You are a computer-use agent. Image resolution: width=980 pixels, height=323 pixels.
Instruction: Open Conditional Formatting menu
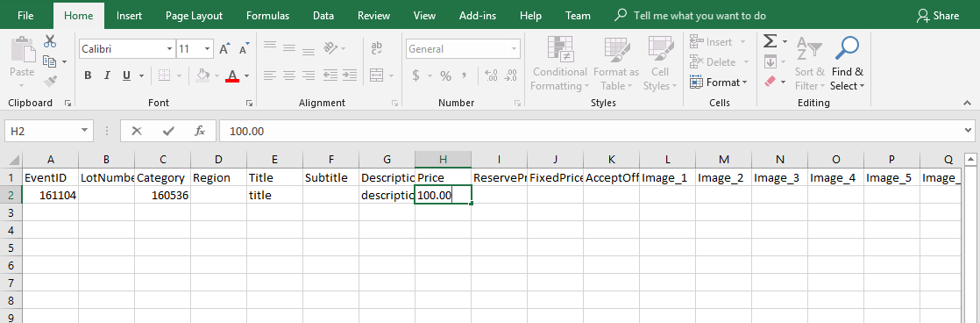[x=560, y=62]
